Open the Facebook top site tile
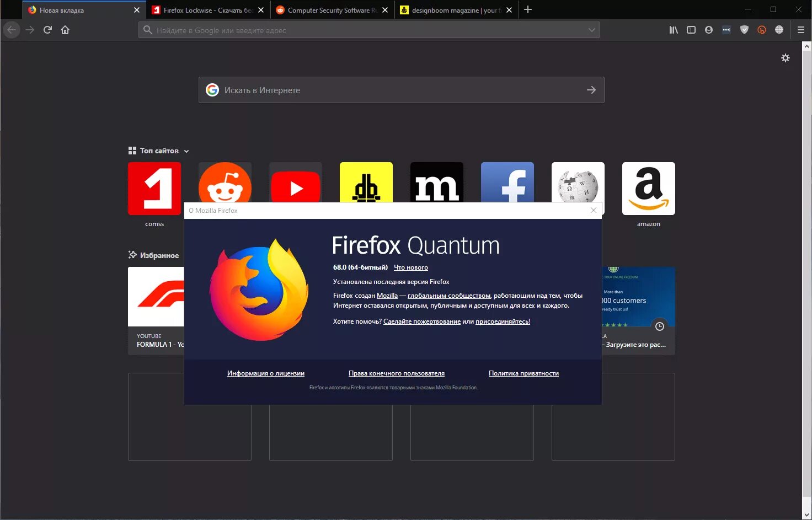This screenshot has width=812, height=520. pyautogui.click(x=507, y=182)
